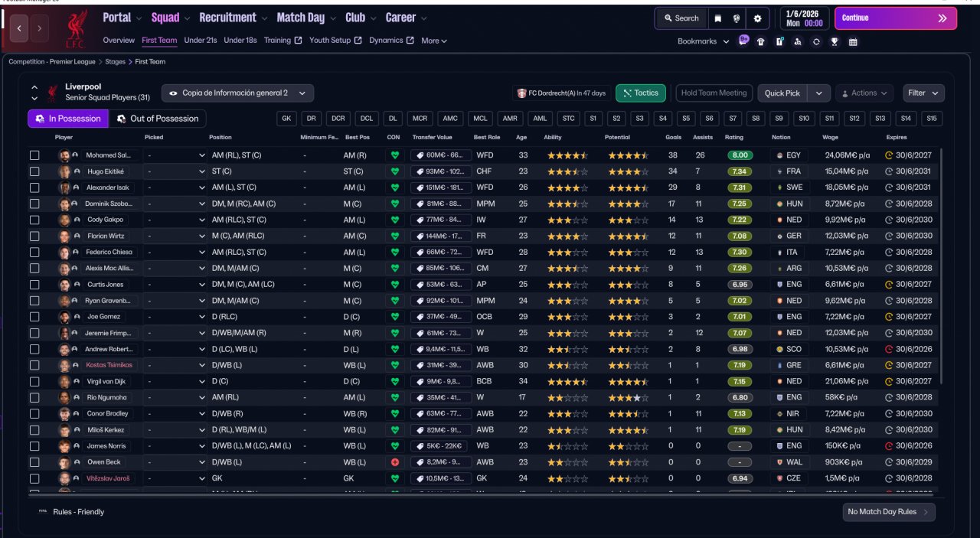
Task: Click the Tactics button
Action: point(640,93)
